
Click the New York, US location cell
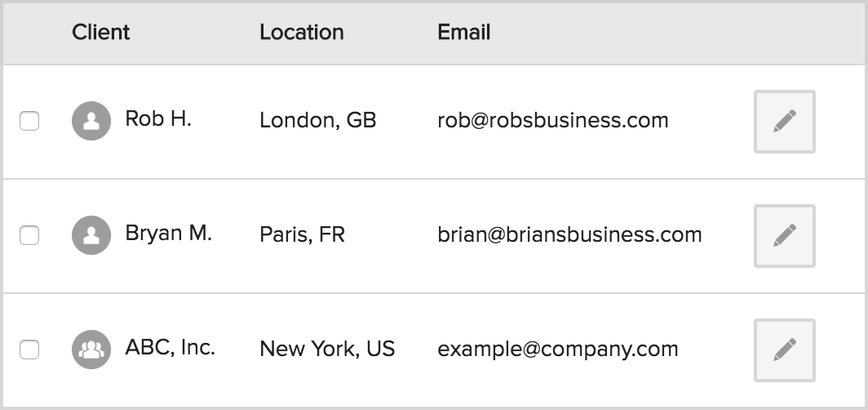(327, 349)
